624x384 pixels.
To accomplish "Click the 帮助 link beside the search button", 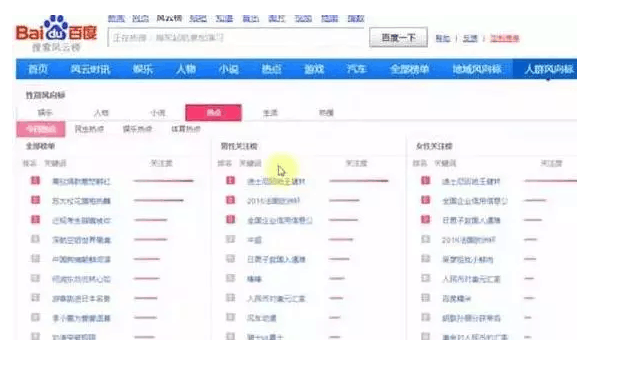I will click(443, 38).
